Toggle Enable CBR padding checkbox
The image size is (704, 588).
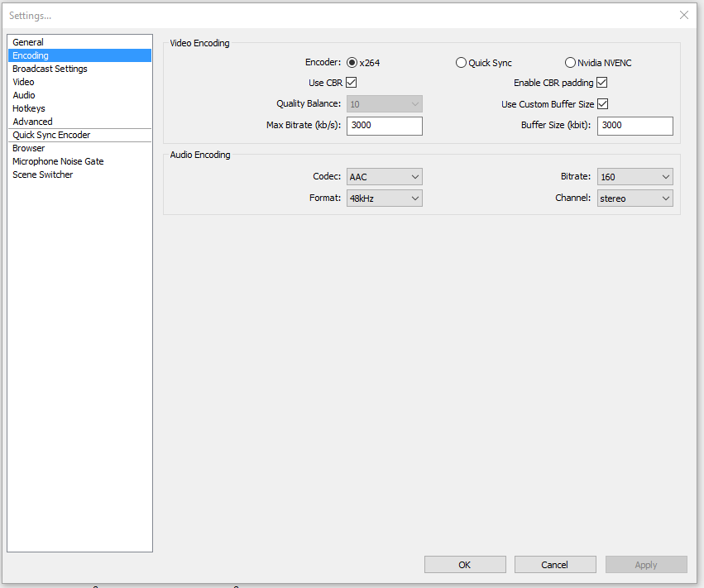602,83
